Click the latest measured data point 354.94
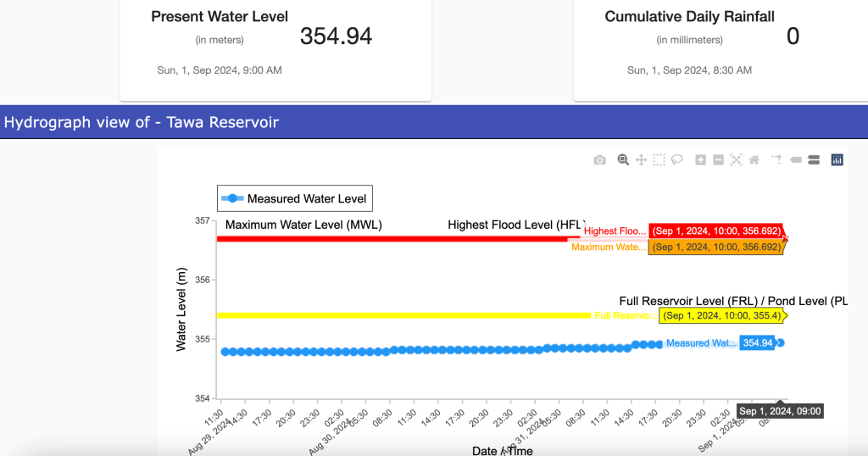The image size is (868, 456). click(x=781, y=343)
